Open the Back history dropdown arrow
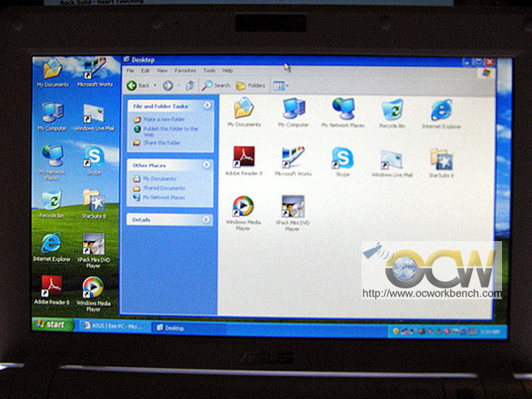The image size is (532, 399). point(155,86)
